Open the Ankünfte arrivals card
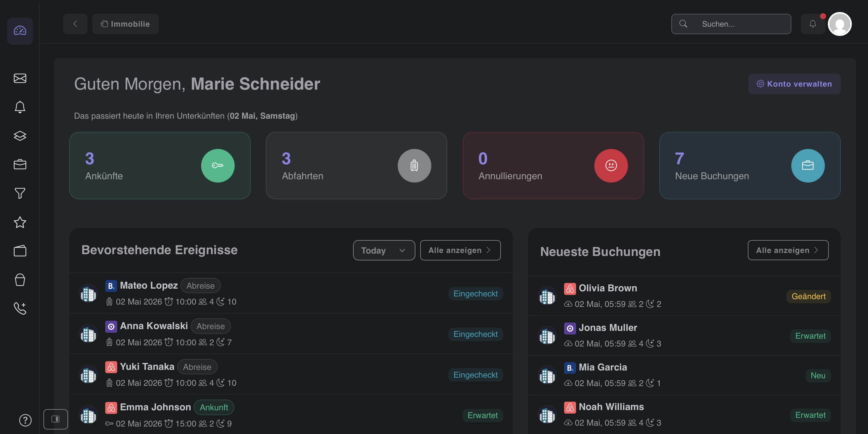The width and height of the screenshot is (868, 434). [160, 165]
